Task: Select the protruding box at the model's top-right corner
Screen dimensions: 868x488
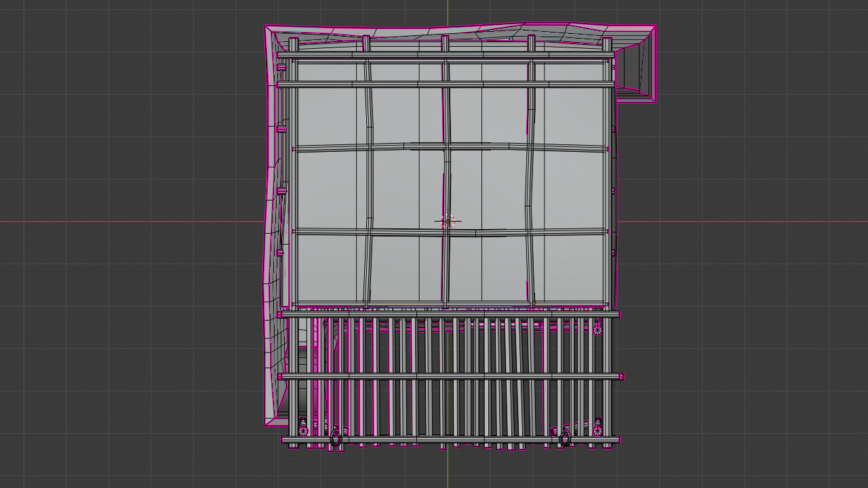Action: pyautogui.click(x=635, y=66)
